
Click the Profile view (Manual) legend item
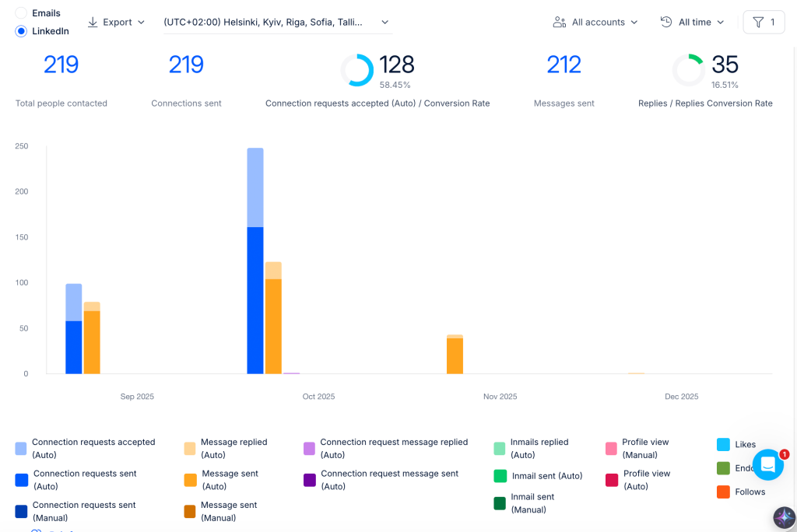(x=638, y=448)
